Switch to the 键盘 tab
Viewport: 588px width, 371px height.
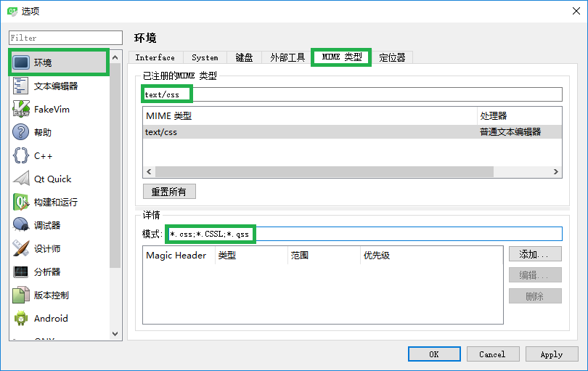coord(244,58)
